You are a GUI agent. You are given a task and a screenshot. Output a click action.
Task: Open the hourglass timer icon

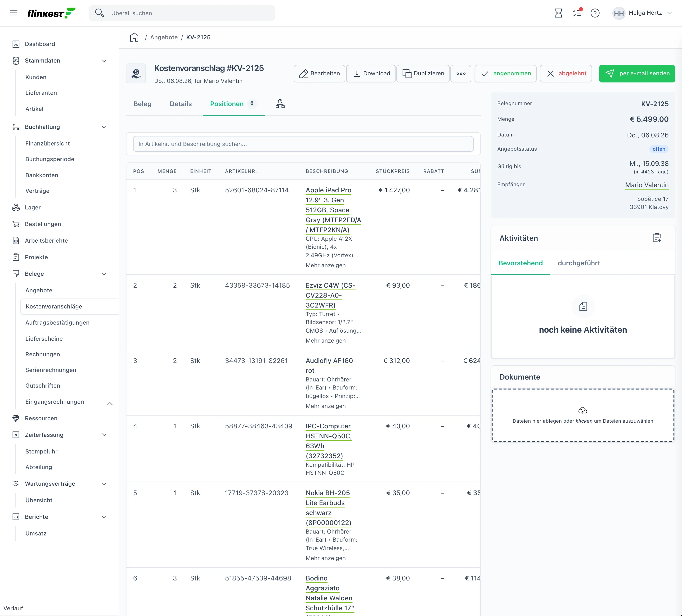click(559, 13)
